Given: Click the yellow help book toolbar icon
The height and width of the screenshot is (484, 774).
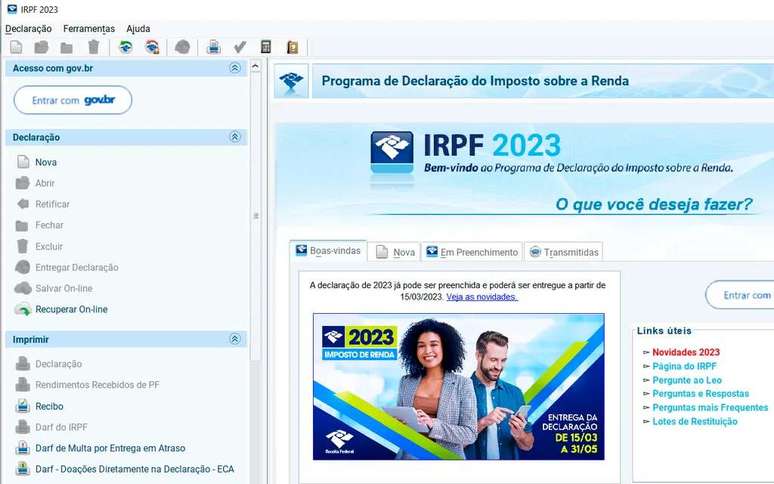Looking at the screenshot, I should (293, 47).
